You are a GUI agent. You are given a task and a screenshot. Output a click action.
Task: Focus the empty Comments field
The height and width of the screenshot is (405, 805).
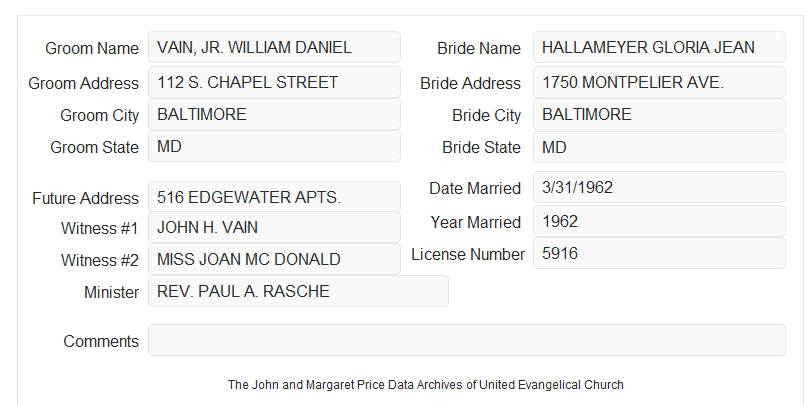pos(467,340)
